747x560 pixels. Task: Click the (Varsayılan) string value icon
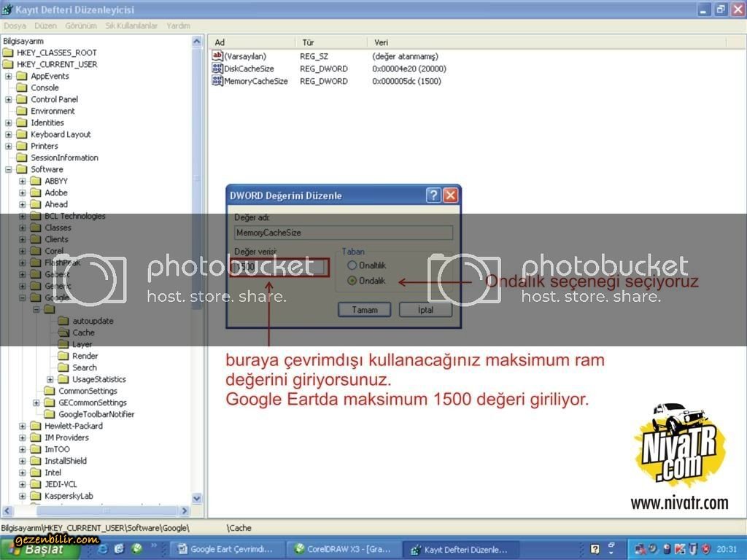pyautogui.click(x=217, y=56)
